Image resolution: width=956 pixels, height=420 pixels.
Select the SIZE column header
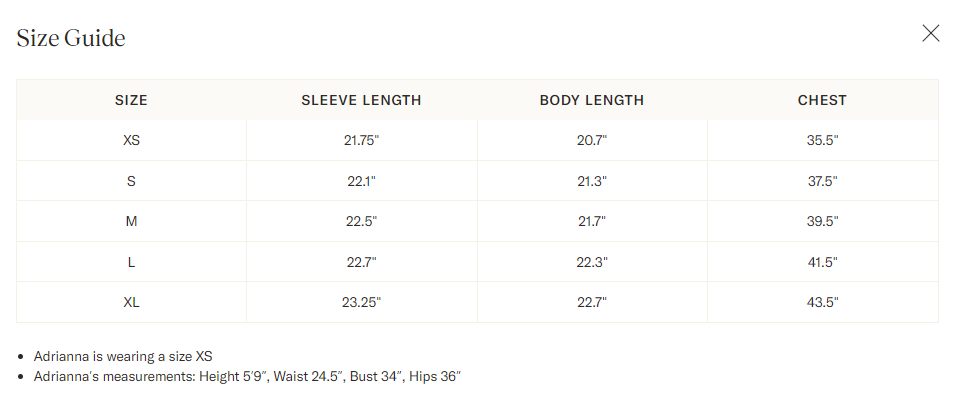131,100
